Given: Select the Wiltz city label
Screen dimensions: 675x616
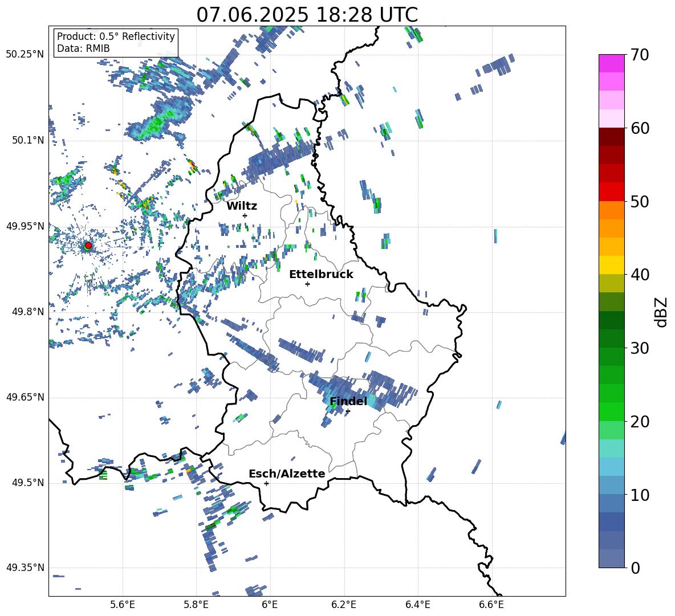Looking at the screenshot, I should point(242,206).
